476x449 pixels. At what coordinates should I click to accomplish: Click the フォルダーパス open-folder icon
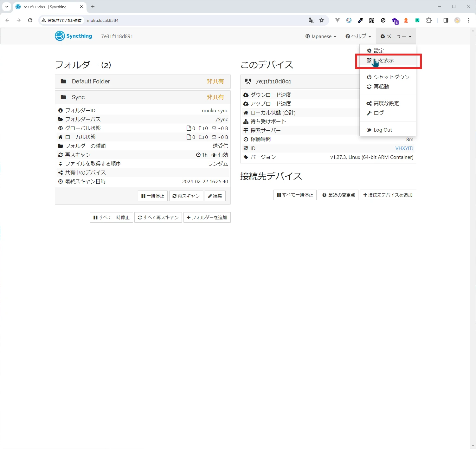coord(61,119)
